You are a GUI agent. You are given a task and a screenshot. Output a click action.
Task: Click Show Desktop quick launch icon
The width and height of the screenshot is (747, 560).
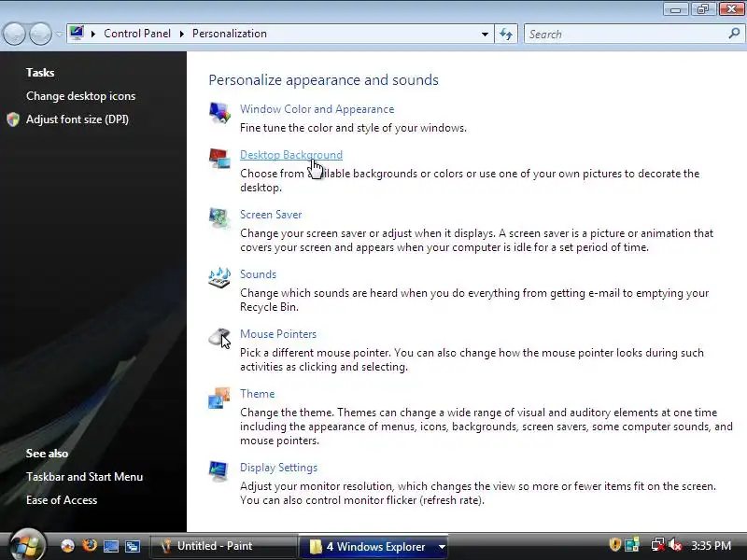point(110,546)
